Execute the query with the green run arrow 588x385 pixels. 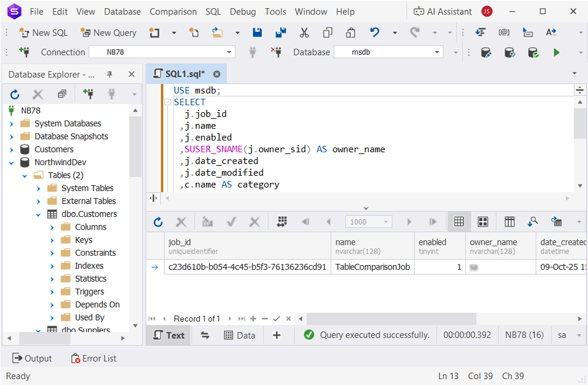pyautogui.click(x=556, y=52)
